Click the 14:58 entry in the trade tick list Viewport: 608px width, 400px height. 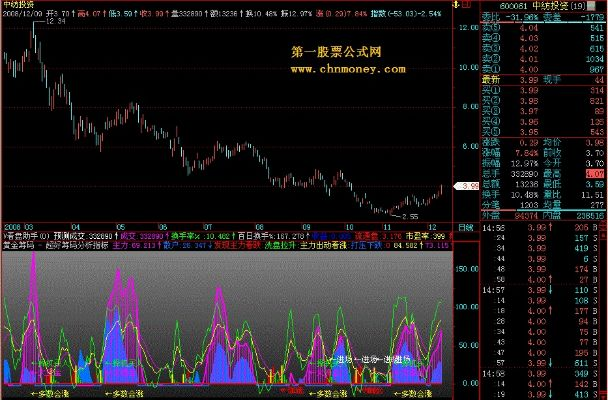[490, 228]
